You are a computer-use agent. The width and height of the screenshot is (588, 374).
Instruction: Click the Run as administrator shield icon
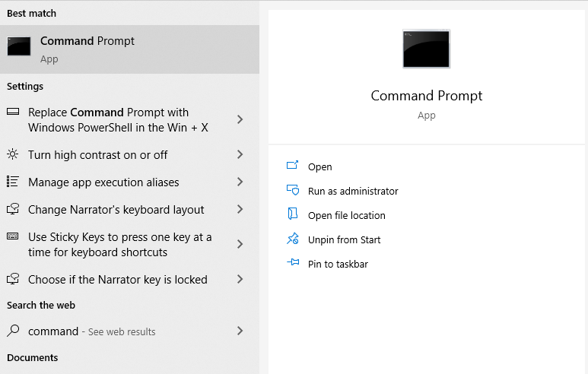tap(292, 191)
